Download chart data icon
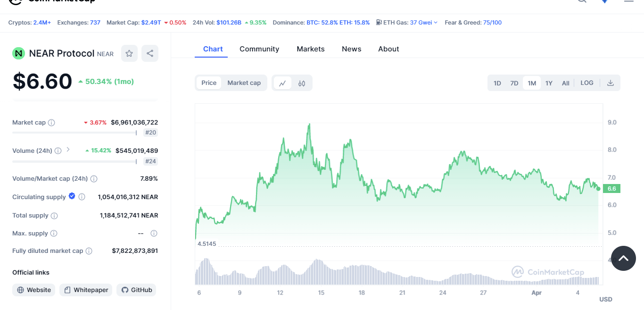This screenshot has height=310, width=644. point(611,83)
